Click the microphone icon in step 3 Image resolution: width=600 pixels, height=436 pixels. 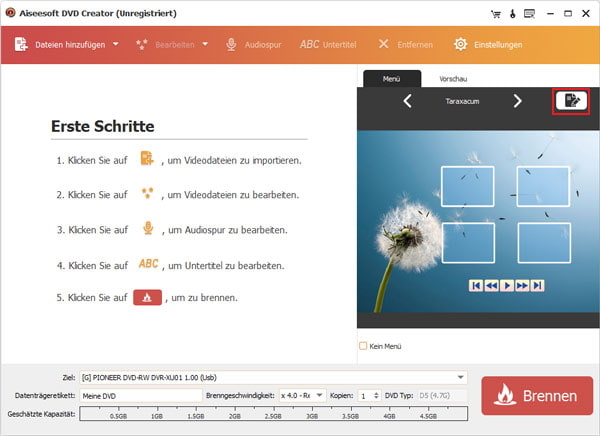[x=148, y=228]
